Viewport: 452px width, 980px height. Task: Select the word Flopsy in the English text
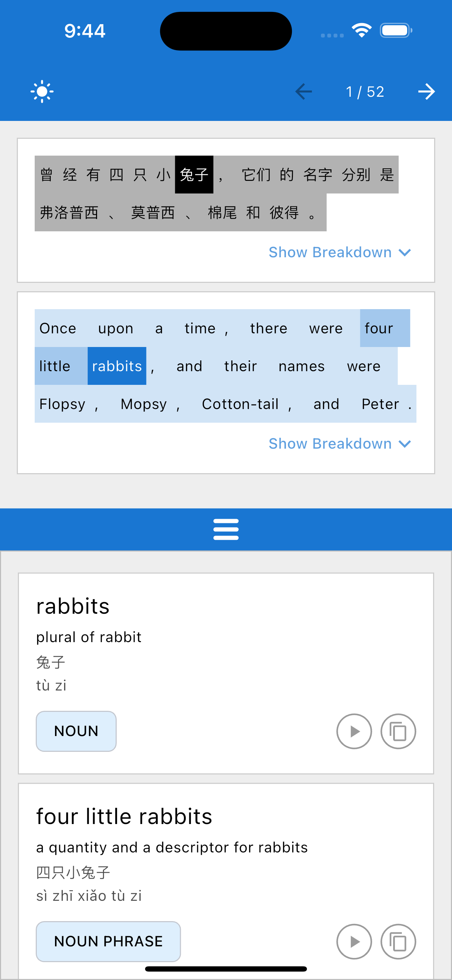(x=62, y=404)
